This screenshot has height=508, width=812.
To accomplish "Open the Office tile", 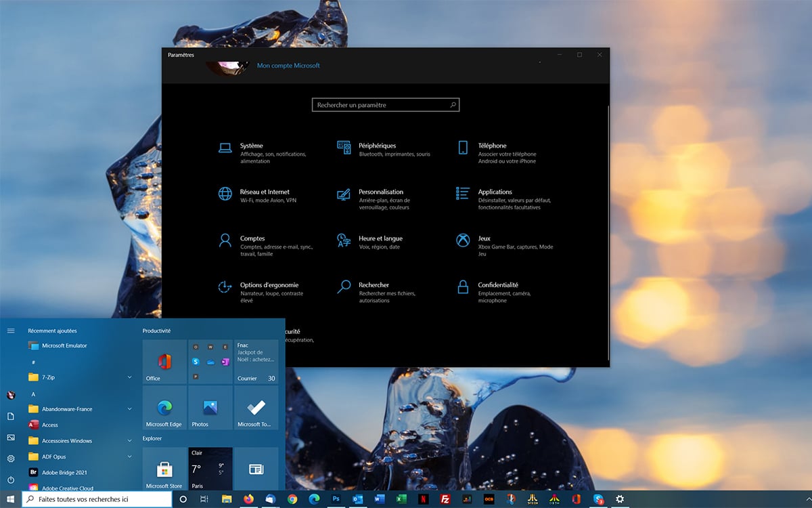I will point(164,362).
